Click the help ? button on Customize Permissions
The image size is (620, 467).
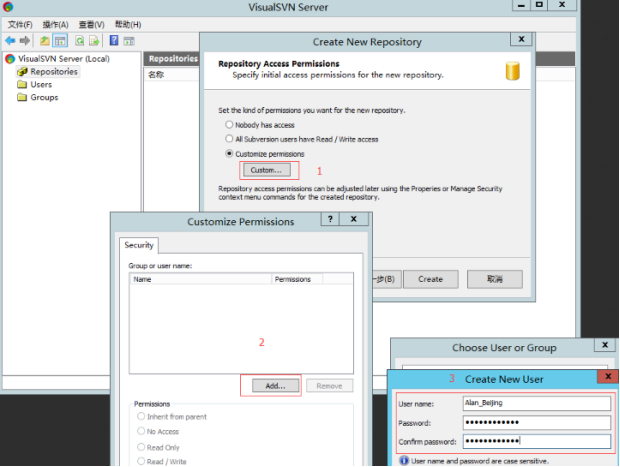pos(330,219)
